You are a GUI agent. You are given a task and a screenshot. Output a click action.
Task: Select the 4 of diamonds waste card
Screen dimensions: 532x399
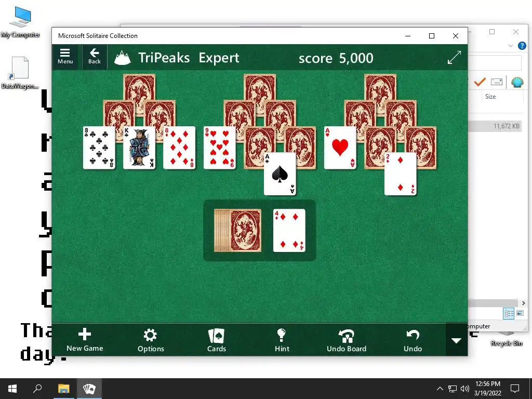[x=289, y=230]
